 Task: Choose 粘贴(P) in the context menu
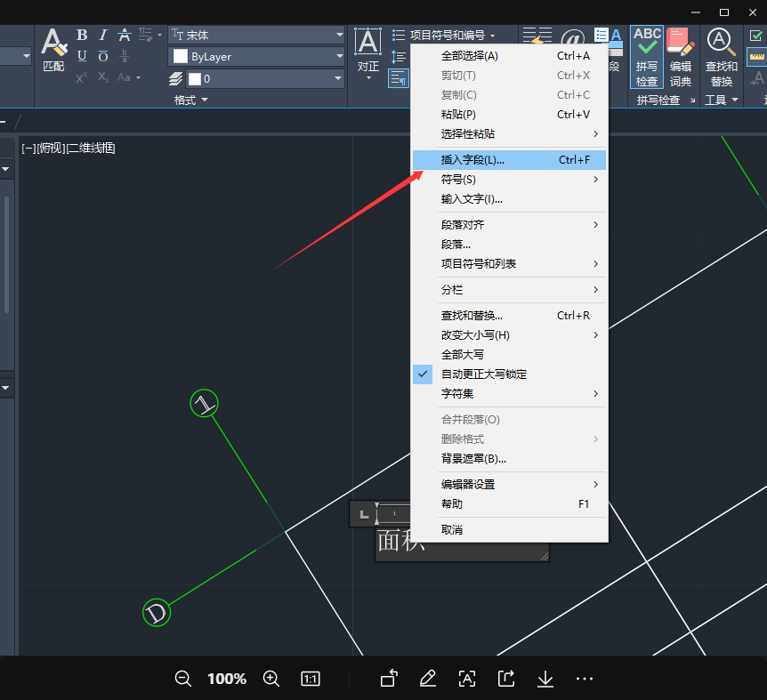[x=509, y=115]
